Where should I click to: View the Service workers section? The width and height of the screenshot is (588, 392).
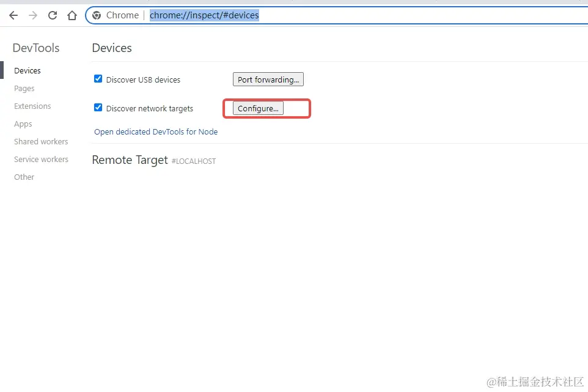click(41, 160)
